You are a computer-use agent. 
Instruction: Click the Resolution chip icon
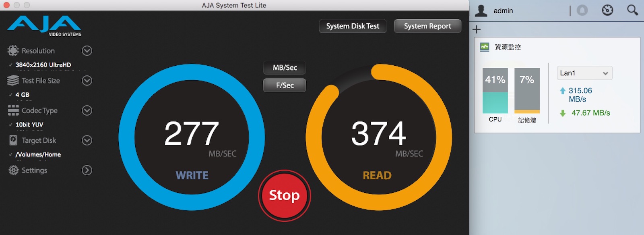tap(13, 51)
